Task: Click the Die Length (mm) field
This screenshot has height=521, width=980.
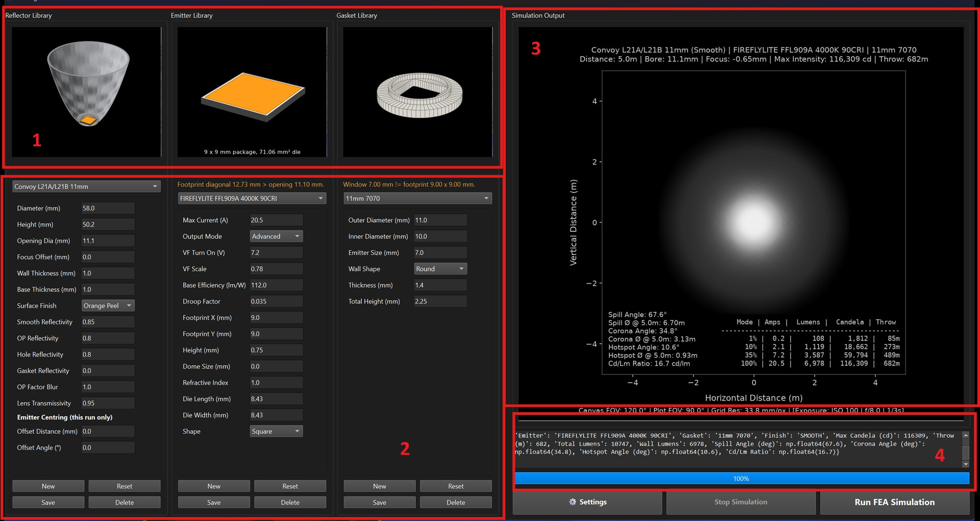Action: pyautogui.click(x=276, y=399)
